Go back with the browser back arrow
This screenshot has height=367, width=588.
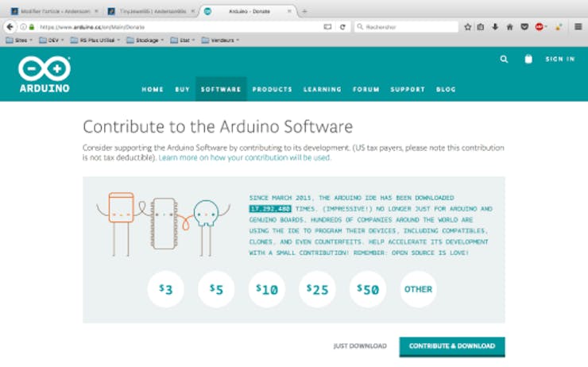[x=10, y=27]
